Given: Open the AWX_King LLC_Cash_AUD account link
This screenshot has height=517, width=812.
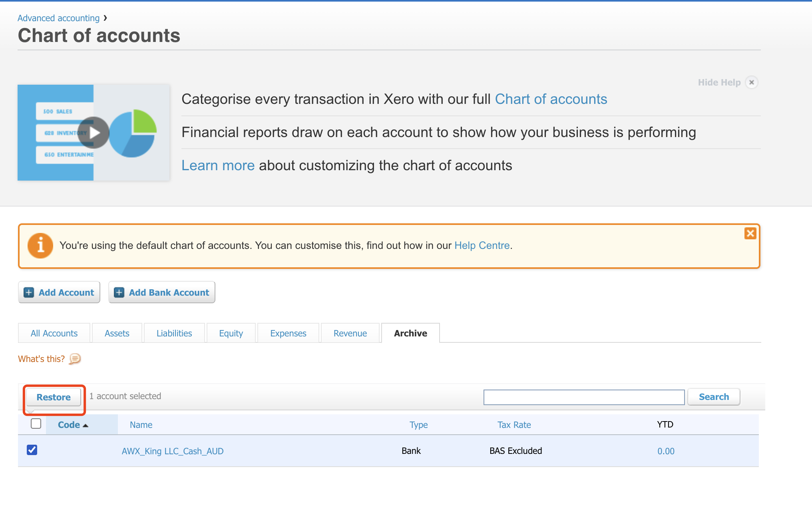Looking at the screenshot, I should (x=173, y=451).
